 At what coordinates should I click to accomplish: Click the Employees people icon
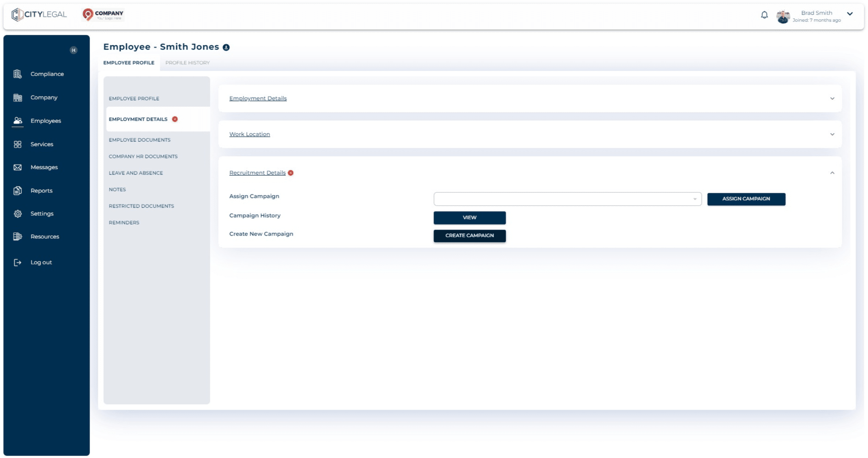[x=17, y=121]
